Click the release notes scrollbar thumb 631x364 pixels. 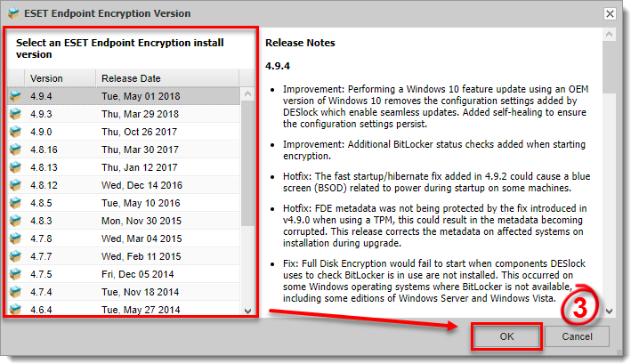click(610, 67)
